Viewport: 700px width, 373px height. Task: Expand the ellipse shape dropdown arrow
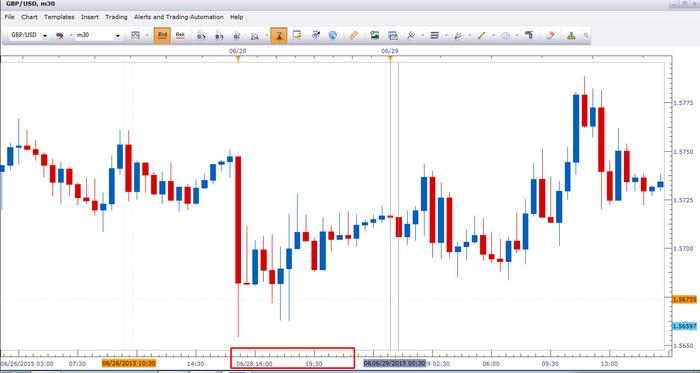tap(517, 36)
